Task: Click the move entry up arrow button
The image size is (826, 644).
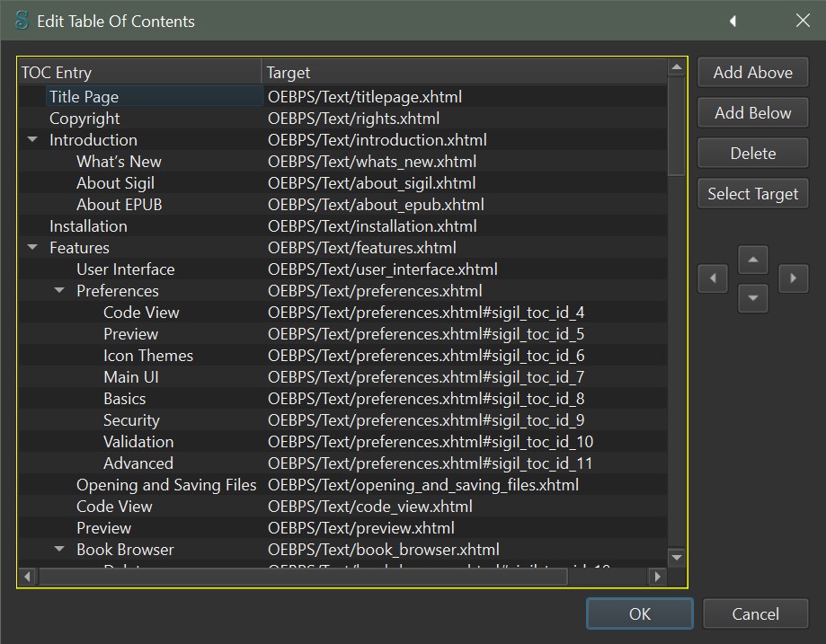Action: point(753,260)
